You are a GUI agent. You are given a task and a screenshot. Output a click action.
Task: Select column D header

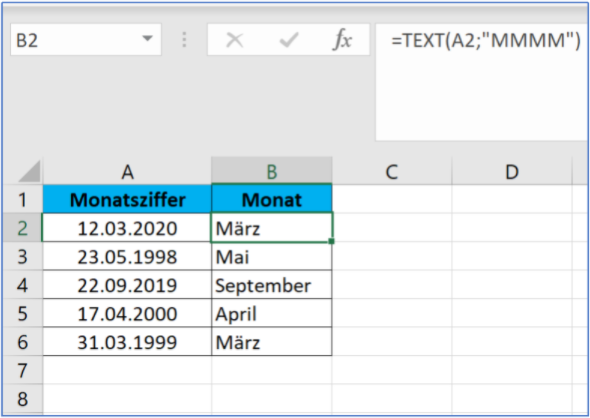pos(512,172)
